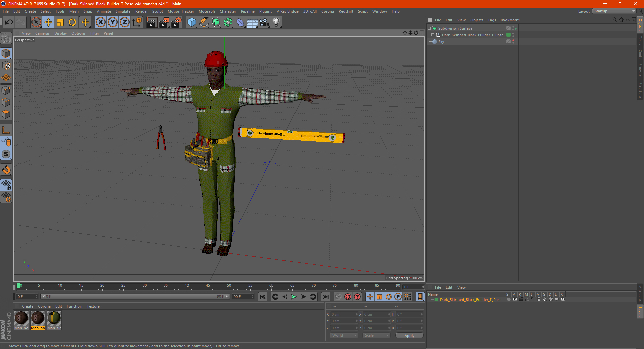Add a Cube primitive object
Image resolution: width=644 pixels, height=349 pixels.
tap(192, 22)
